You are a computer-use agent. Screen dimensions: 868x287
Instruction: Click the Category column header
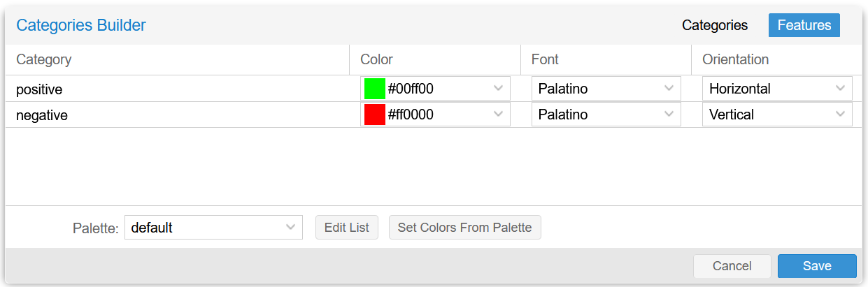pos(43,59)
